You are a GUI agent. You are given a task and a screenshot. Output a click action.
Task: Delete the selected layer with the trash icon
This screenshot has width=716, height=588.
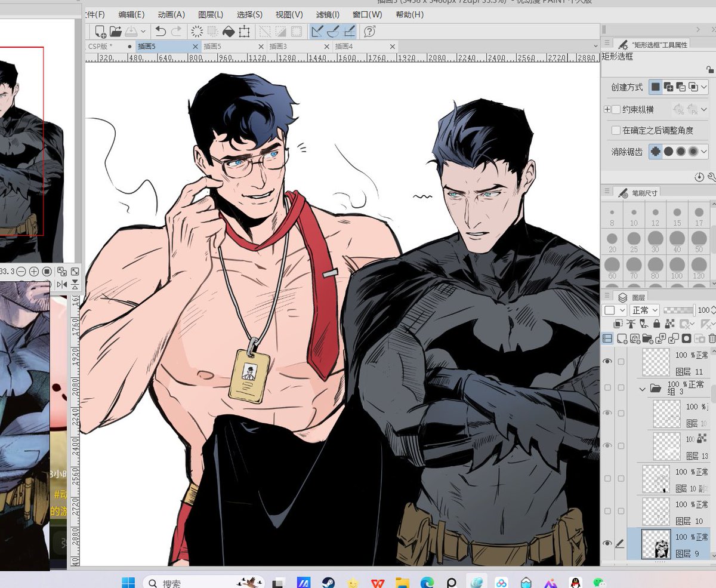tap(712, 338)
